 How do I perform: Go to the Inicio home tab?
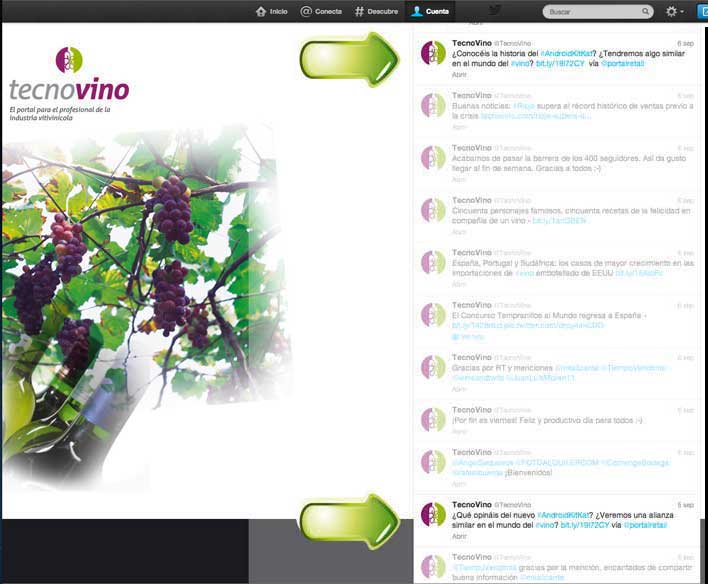pyautogui.click(x=271, y=11)
